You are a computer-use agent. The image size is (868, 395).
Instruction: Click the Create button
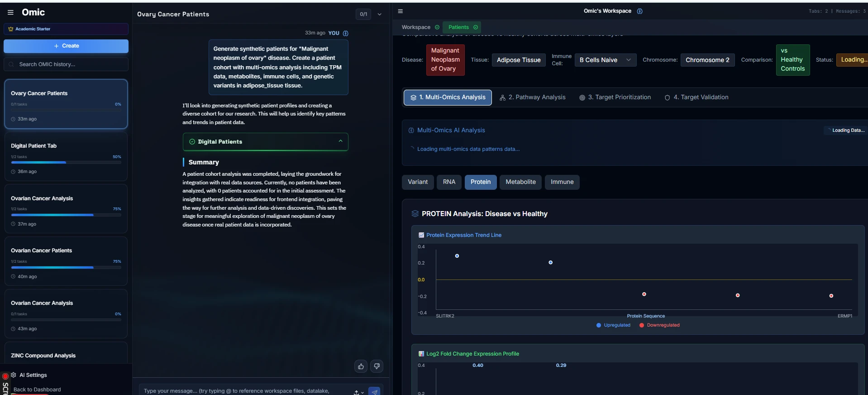point(66,46)
